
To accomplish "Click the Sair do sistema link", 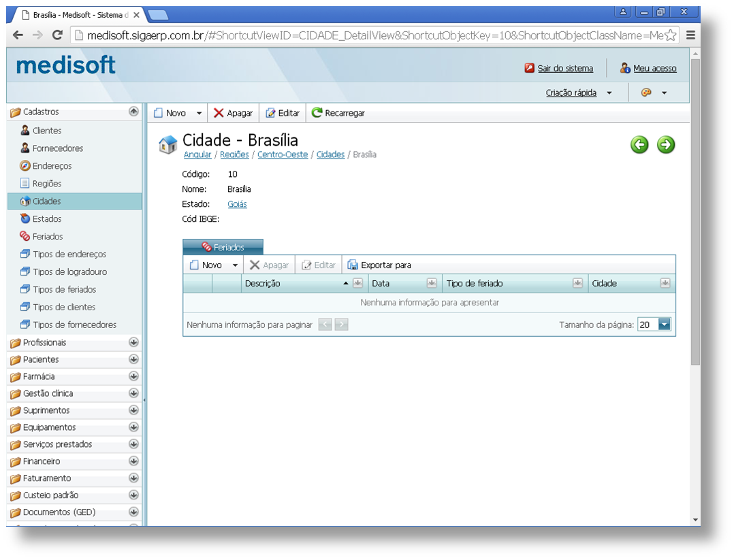I will pos(565,68).
